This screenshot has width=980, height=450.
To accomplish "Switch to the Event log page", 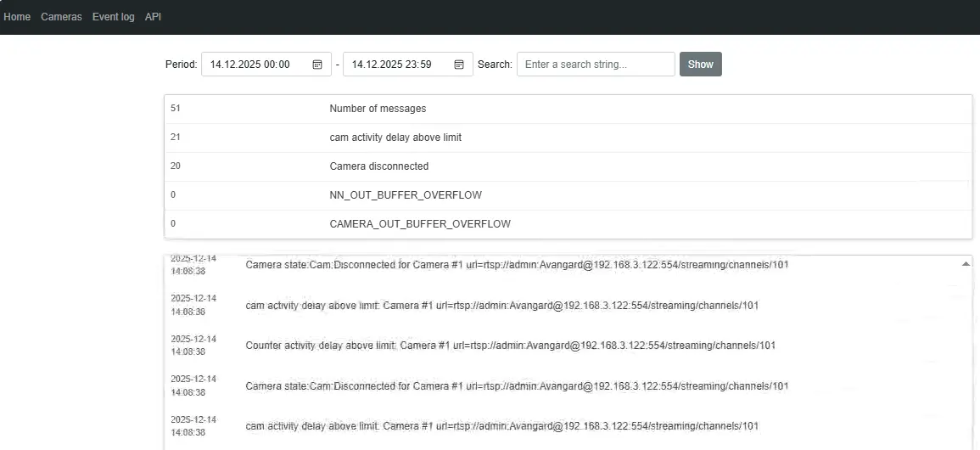I will click(x=113, y=17).
